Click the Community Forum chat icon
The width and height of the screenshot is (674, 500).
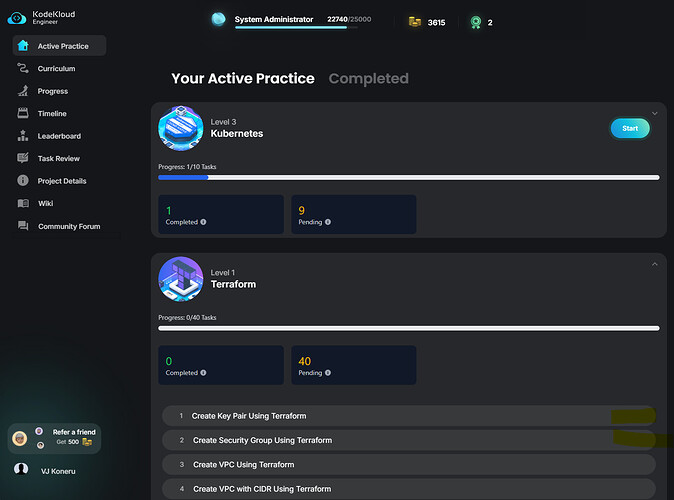pos(23,225)
